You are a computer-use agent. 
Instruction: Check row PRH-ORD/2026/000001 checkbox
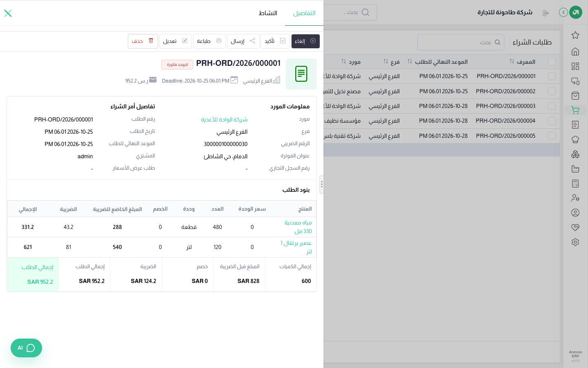(x=552, y=76)
